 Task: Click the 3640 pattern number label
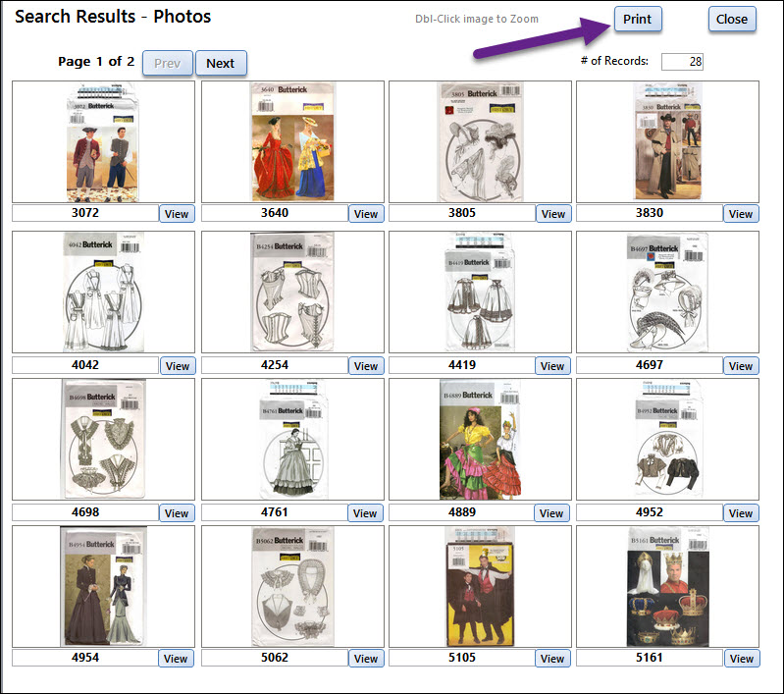click(x=275, y=213)
